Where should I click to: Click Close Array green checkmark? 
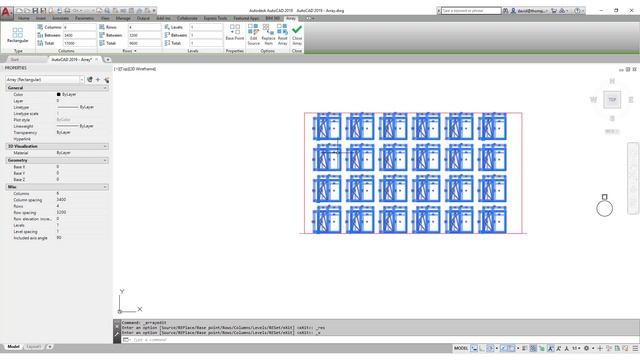pyautogui.click(x=297, y=34)
